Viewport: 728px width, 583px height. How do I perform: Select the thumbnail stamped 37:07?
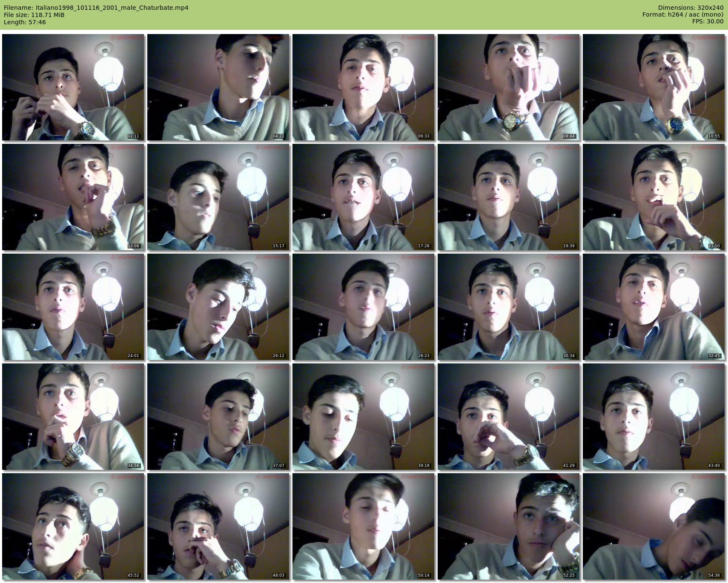coord(218,417)
